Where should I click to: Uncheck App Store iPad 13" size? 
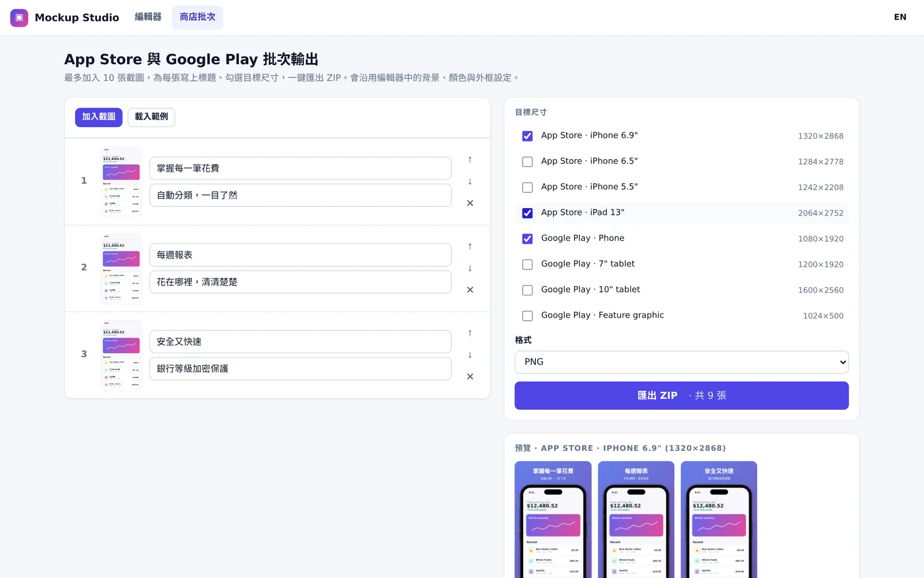[527, 213]
